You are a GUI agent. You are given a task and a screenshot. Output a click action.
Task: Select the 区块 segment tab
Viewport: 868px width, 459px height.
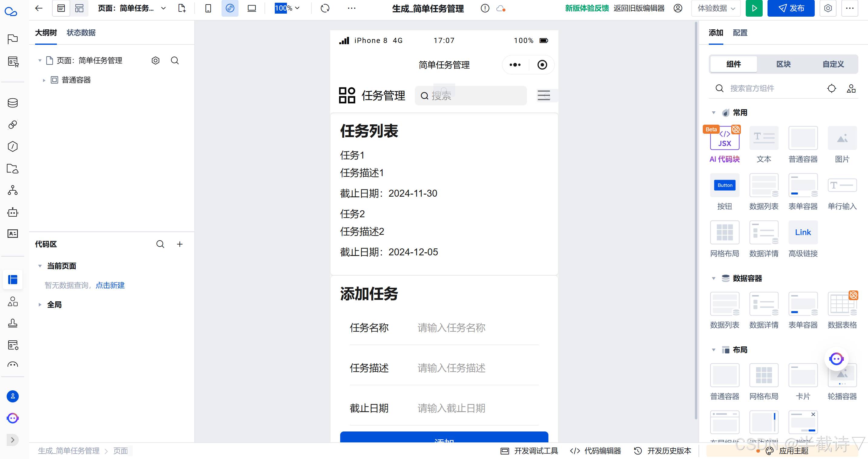click(x=784, y=64)
